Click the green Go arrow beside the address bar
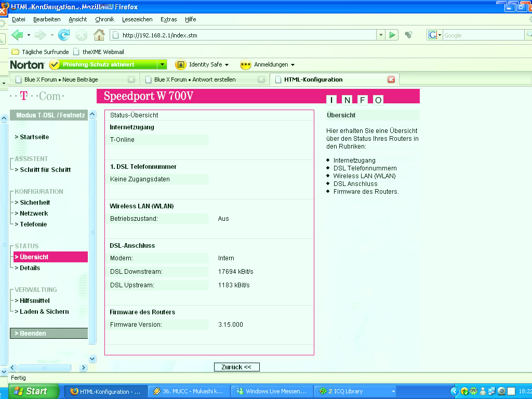The height and width of the screenshot is (399, 532). click(392, 35)
